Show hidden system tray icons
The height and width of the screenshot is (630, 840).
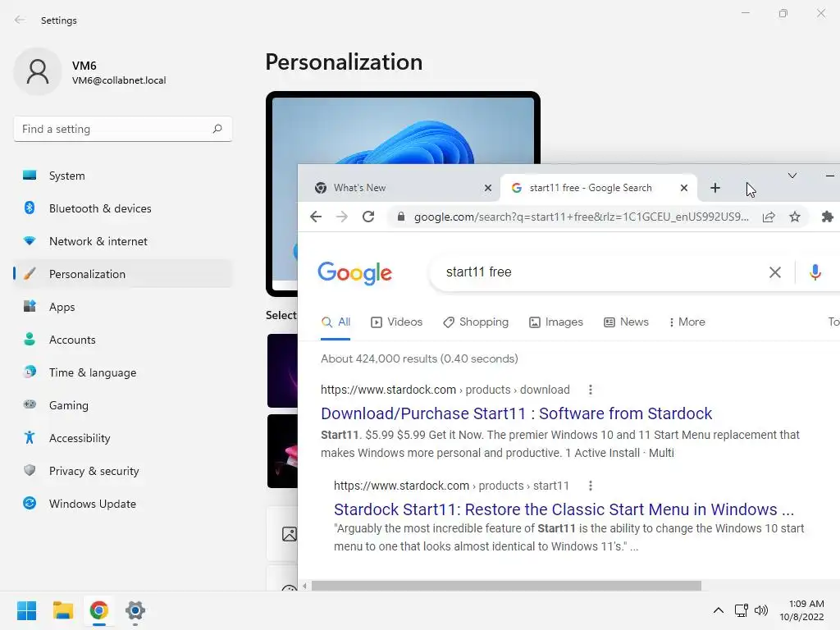pos(719,610)
